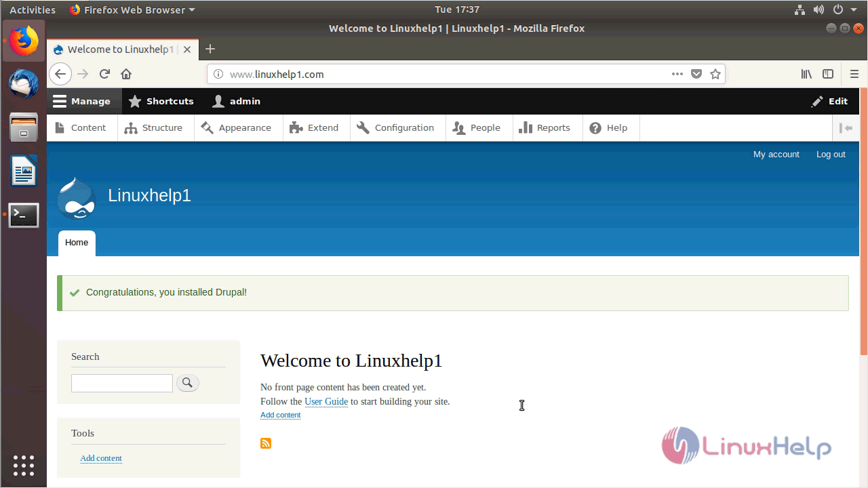Image resolution: width=868 pixels, height=488 pixels.
Task: Toggle the Firefox sidebar view
Action: pos(828,74)
